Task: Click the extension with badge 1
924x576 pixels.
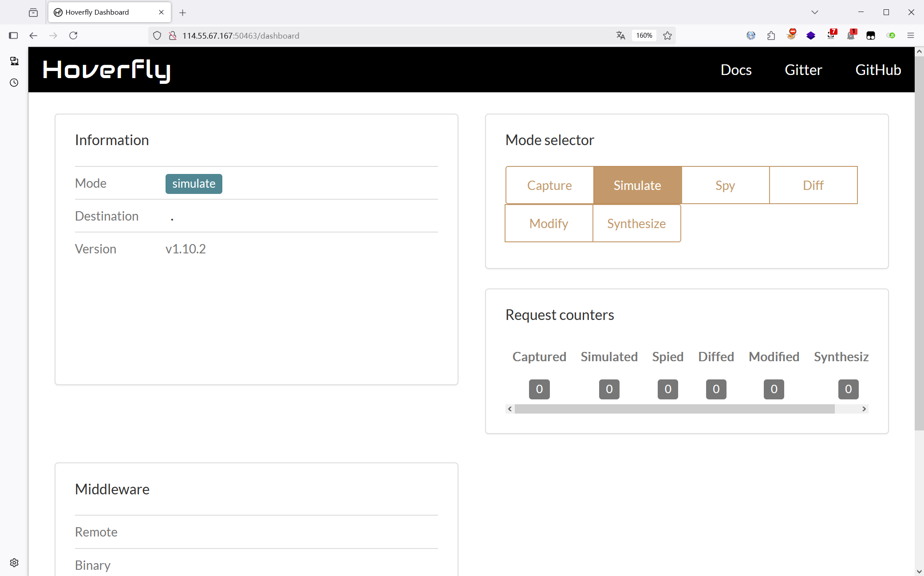Action: [851, 35]
